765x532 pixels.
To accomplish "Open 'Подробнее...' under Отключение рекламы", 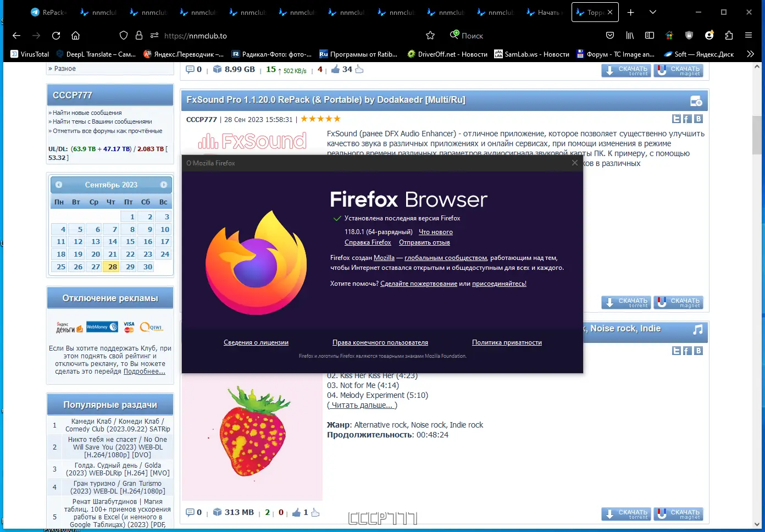I will pos(145,372).
